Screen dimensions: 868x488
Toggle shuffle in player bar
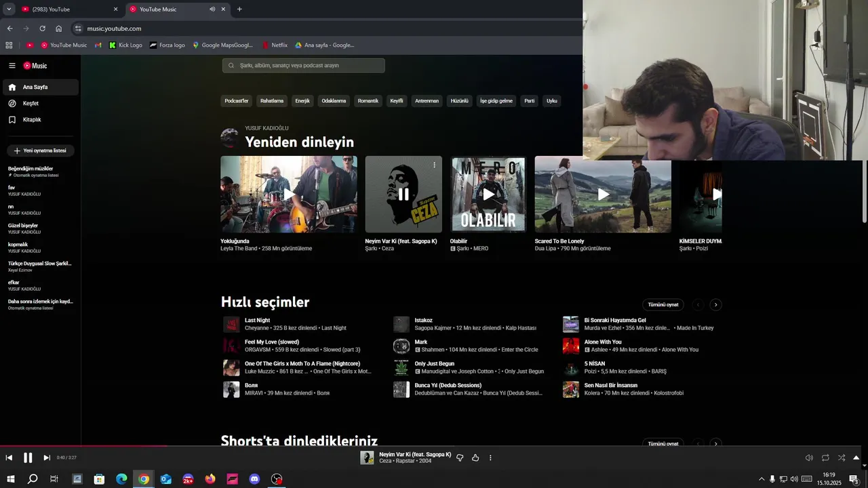click(x=842, y=457)
